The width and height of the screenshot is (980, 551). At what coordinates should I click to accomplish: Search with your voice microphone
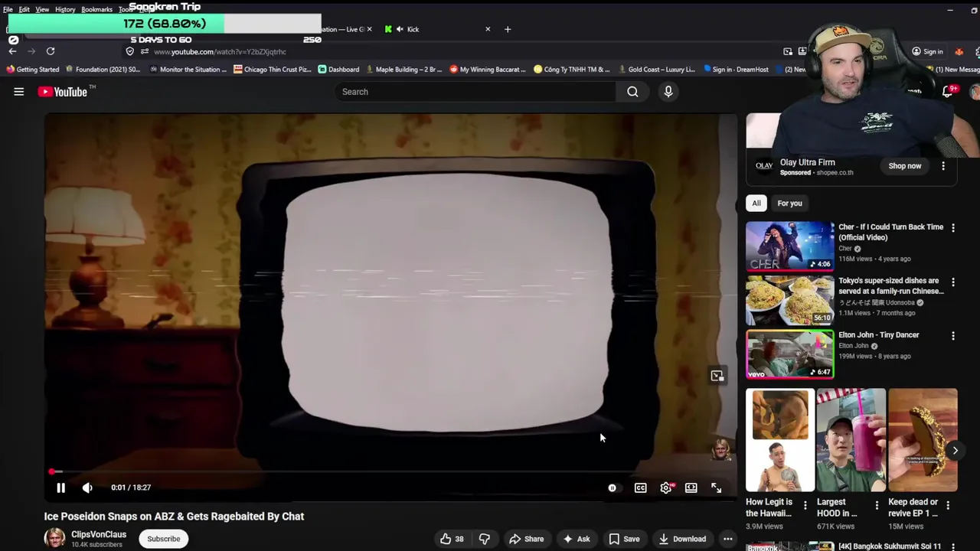(668, 92)
